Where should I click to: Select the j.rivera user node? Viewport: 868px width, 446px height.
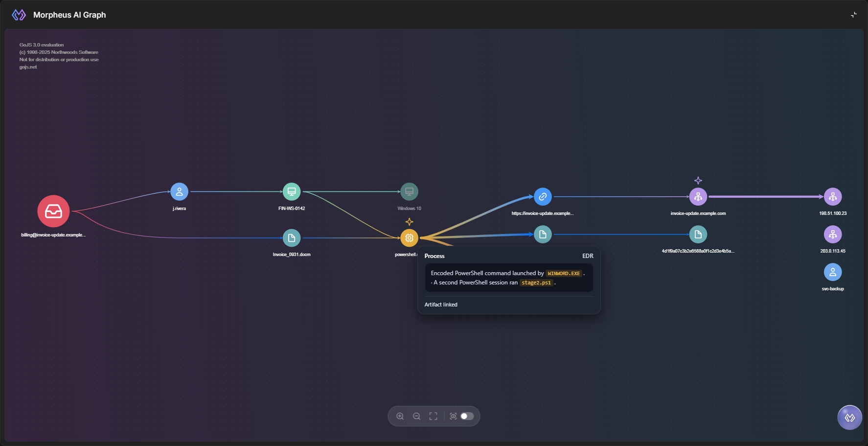[179, 191]
